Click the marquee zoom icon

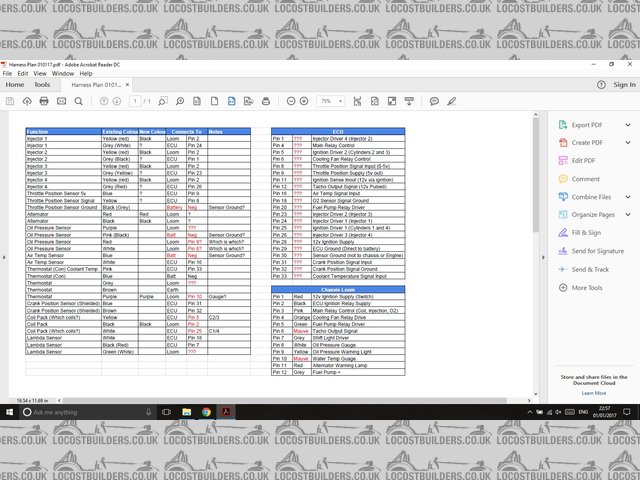click(x=163, y=101)
